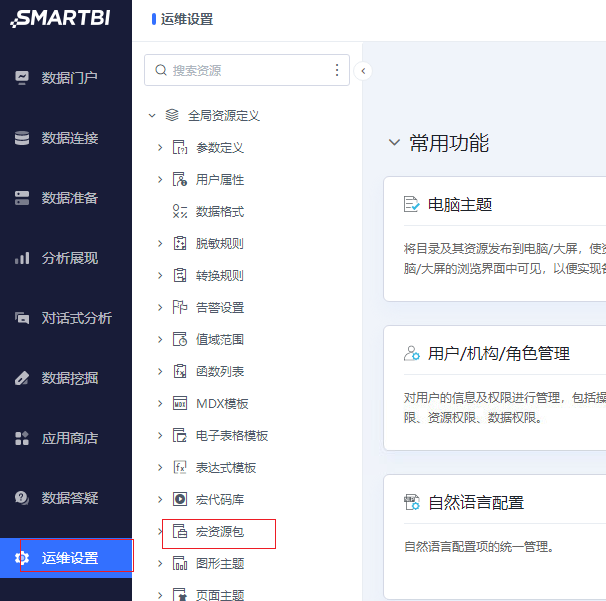This screenshot has height=601, width=606.
Task: Click 函数列表 fx icon
Action: click(x=180, y=371)
